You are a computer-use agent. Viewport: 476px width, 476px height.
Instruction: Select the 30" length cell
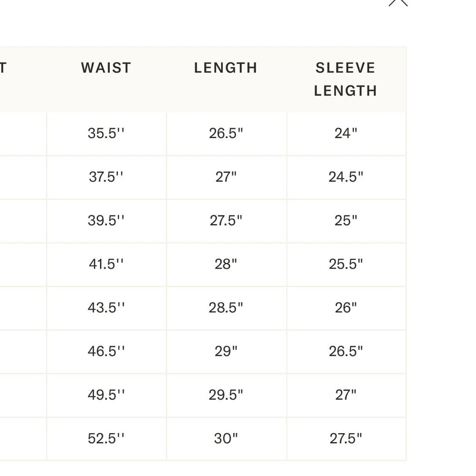(x=226, y=439)
